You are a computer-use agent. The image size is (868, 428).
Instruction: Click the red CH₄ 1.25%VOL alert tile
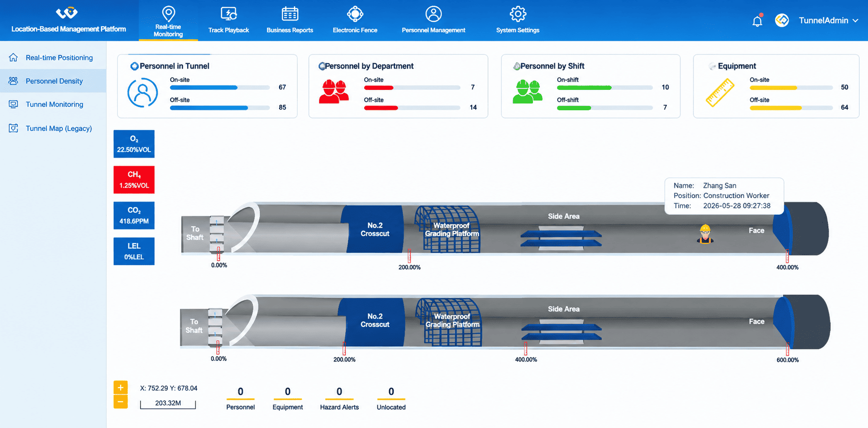click(x=134, y=180)
